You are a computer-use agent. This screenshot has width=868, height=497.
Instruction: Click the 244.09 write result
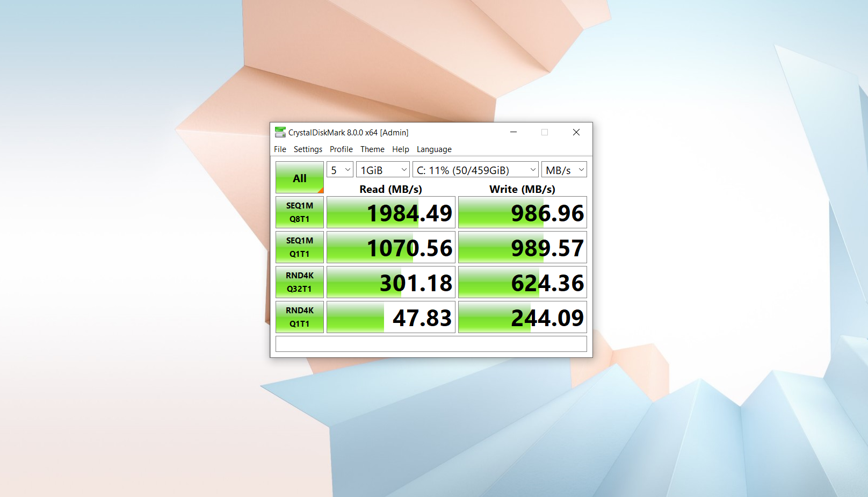(523, 317)
